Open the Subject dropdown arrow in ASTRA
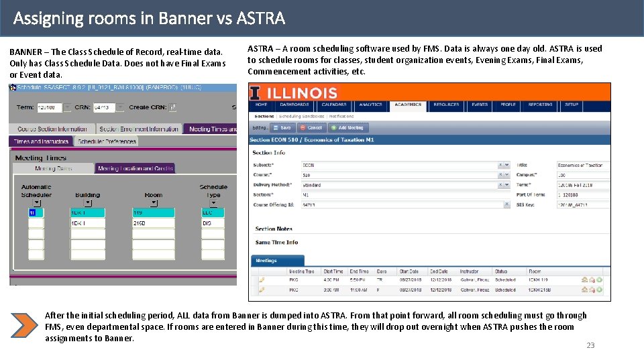 click(x=507, y=165)
